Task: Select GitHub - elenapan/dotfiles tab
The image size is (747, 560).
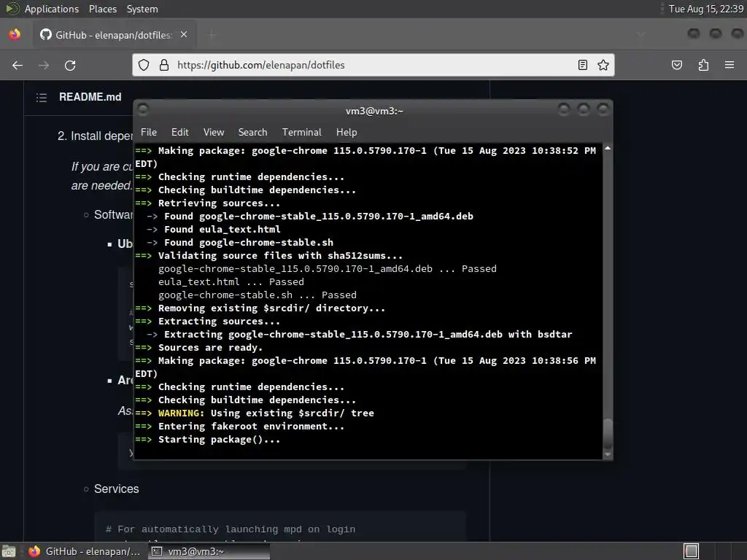Action: click(113, 35)
